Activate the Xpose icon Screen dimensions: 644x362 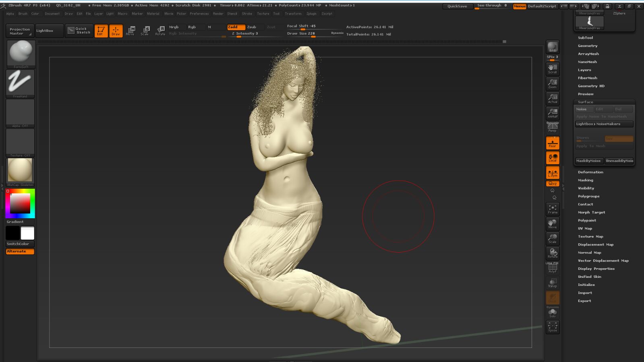[x=553, y=327]
